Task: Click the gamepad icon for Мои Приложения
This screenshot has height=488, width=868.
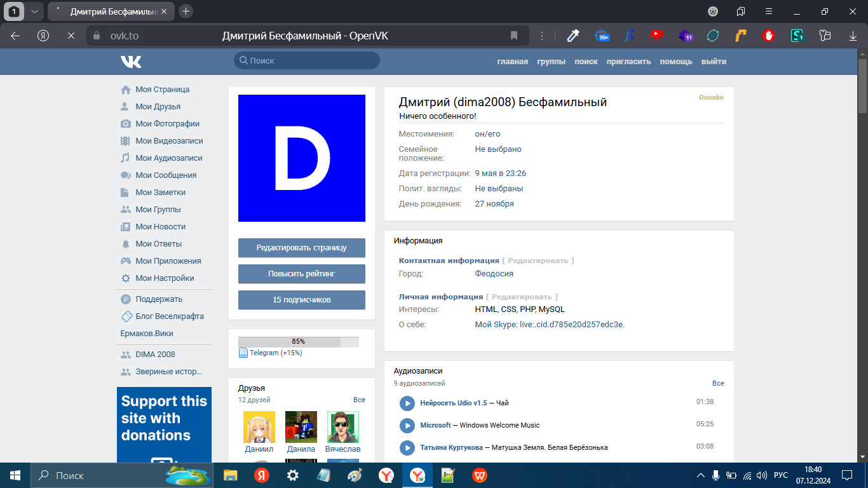Action: pyautogui.click(x=126, y=261)
